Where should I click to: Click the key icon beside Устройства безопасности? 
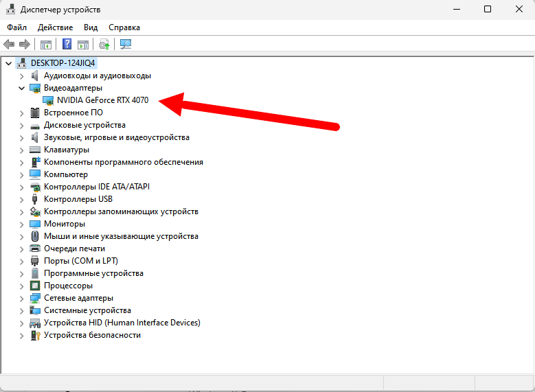tap(36, 335)
